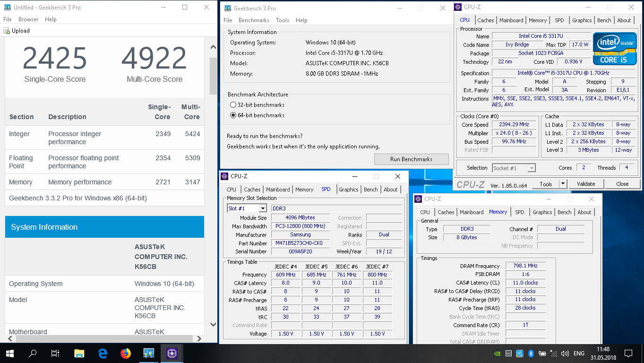
Task: Click CPU-Z icon in Memory window title bar
Action: tap(419, 199)
